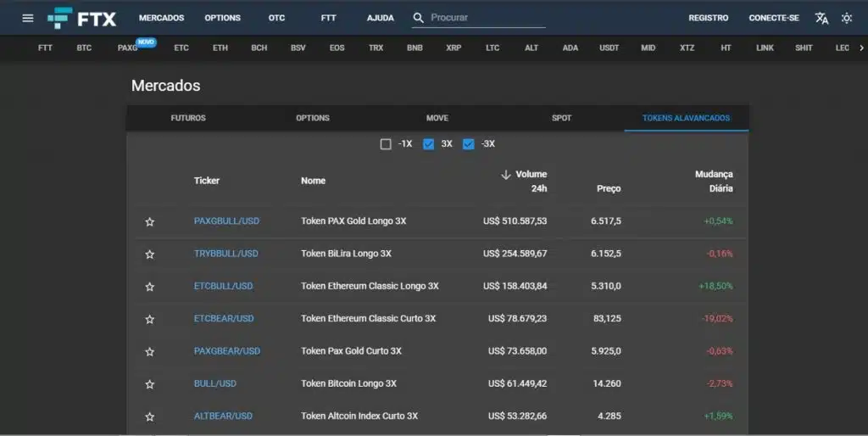The width and height of the screenshot is (868, 436).
Task: Star the TRYBBULL/USD market
Action: pos(149,254)
